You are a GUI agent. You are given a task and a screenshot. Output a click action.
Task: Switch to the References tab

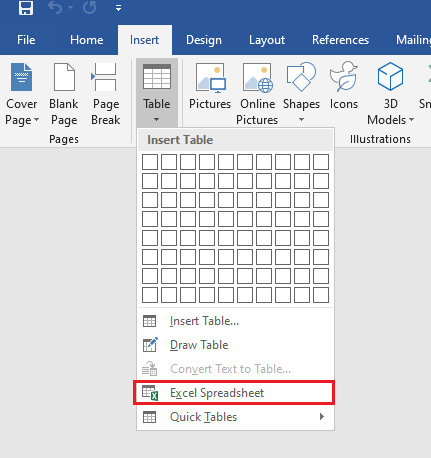pos(340,40)
